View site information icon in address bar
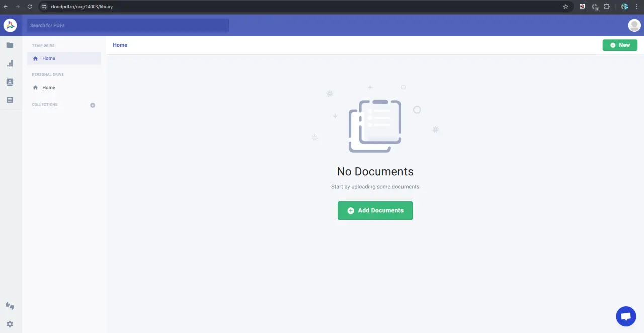 (x=44, y=7)
